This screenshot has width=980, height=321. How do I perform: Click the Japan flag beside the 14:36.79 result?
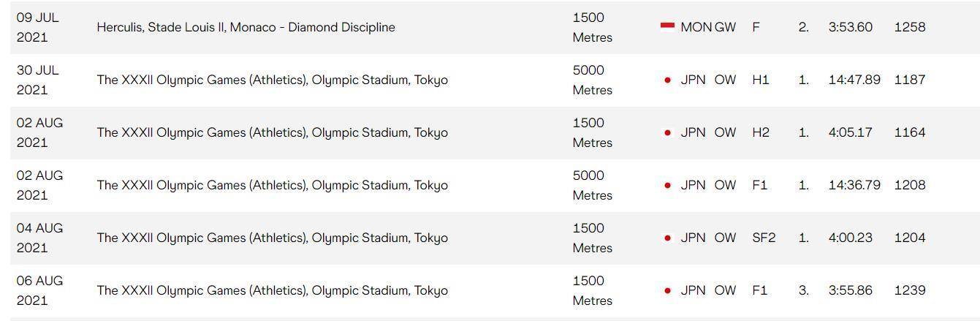tap(667, 186)
